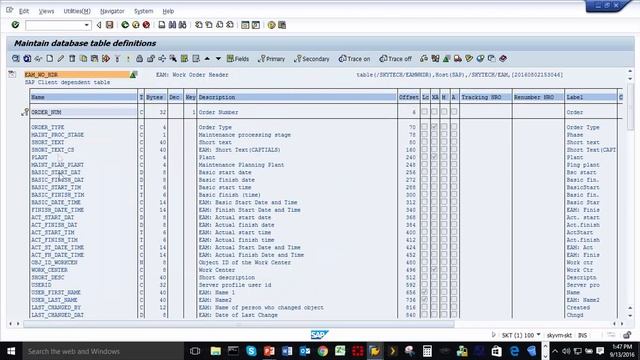The height and width of the screenshot is (360, 640).
Task: Click the closed padlock Lock icon
Action: [x=140, y=59]
